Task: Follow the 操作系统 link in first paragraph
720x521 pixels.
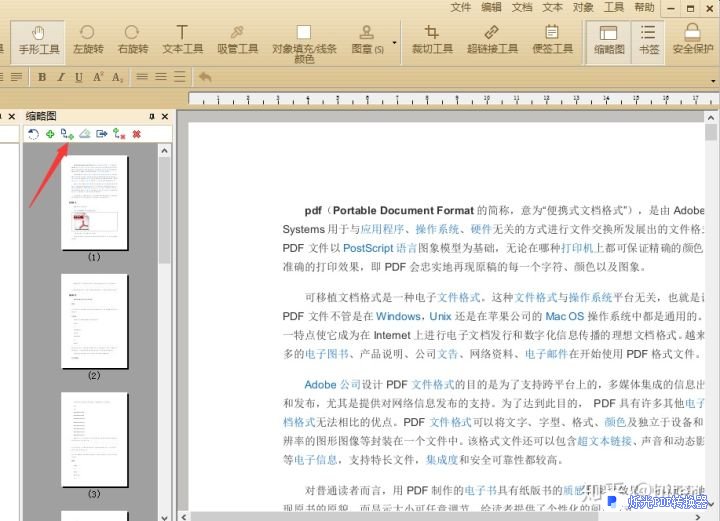Action: click(437, 229)
